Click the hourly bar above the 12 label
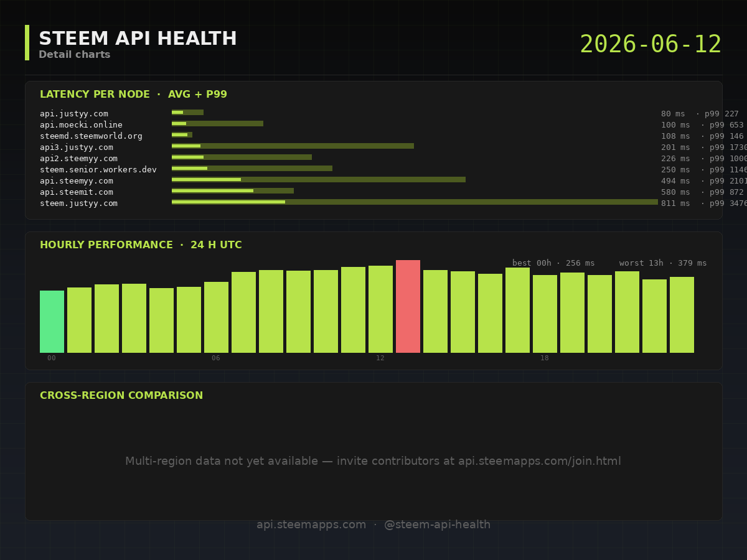747x560 pixels. pos(380,309)
